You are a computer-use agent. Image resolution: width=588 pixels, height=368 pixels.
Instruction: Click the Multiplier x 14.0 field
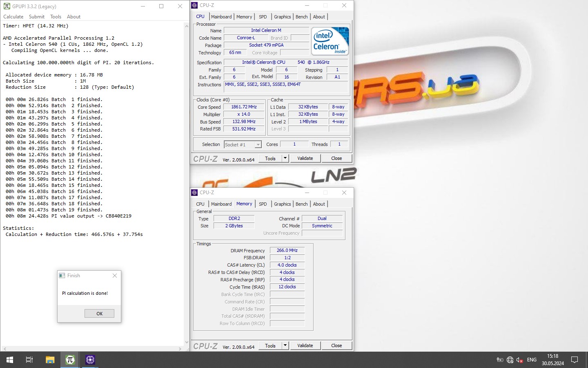tap(244, 114)
